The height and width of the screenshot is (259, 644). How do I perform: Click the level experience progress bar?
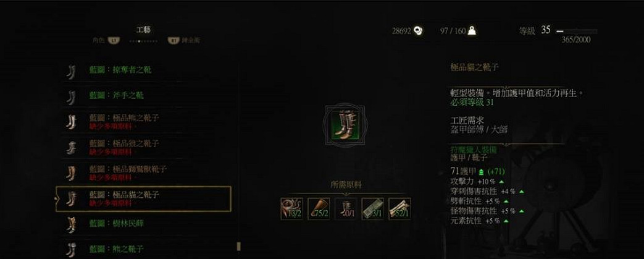point(577,32)
